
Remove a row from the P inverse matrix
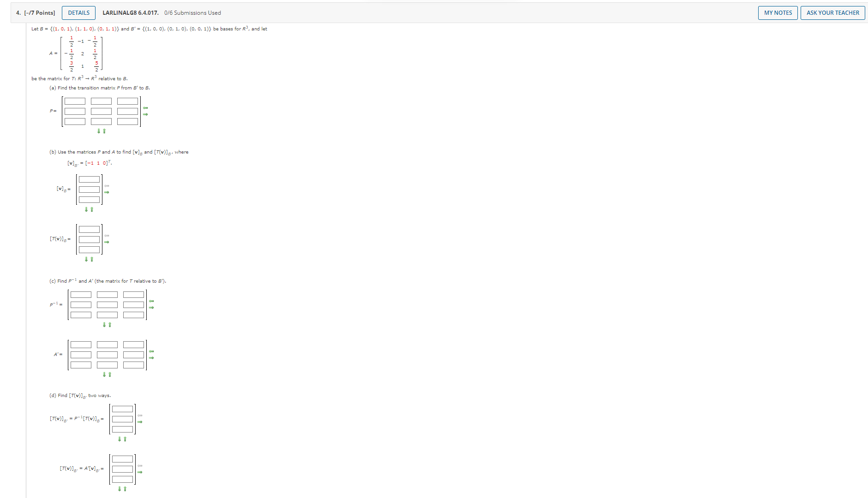point(109,325)
